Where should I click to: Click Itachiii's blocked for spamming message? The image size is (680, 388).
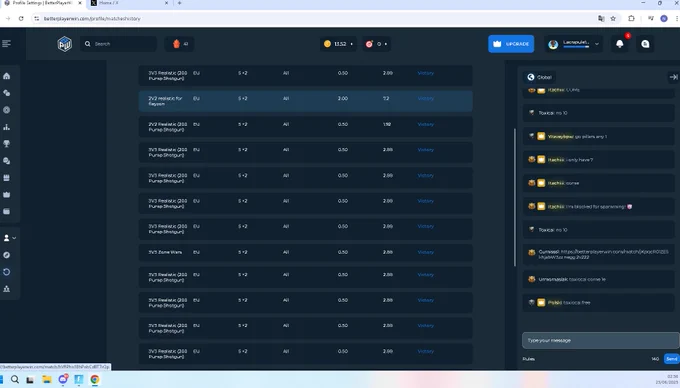598,206
